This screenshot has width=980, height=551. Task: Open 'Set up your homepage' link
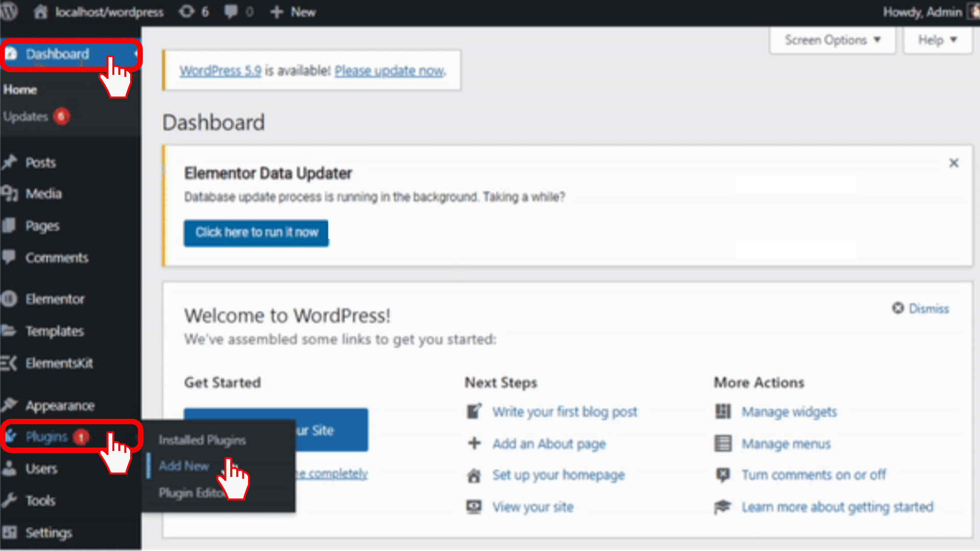558,475
